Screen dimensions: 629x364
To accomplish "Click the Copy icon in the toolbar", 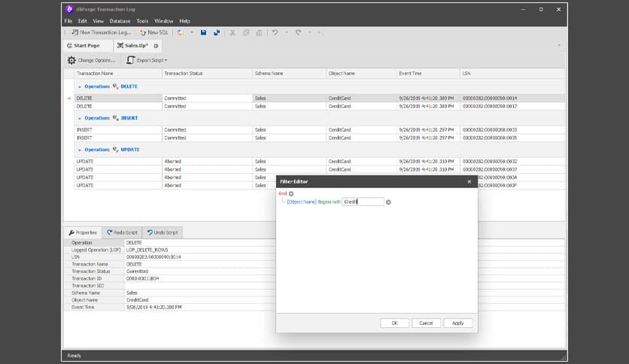I will click(246, 32).
